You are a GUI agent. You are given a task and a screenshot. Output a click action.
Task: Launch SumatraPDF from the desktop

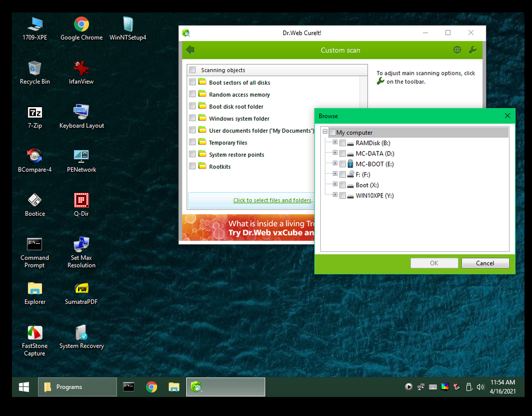click(x=82, y=293)
